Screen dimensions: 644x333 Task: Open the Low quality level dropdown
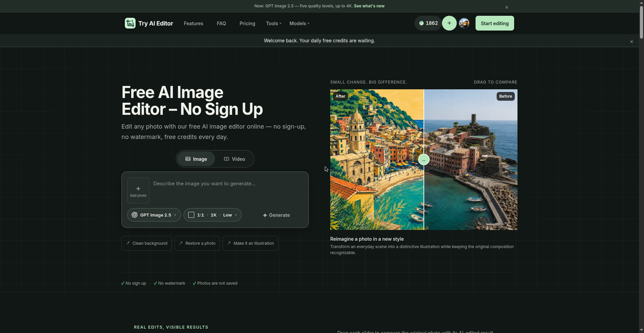pos(230,215)
